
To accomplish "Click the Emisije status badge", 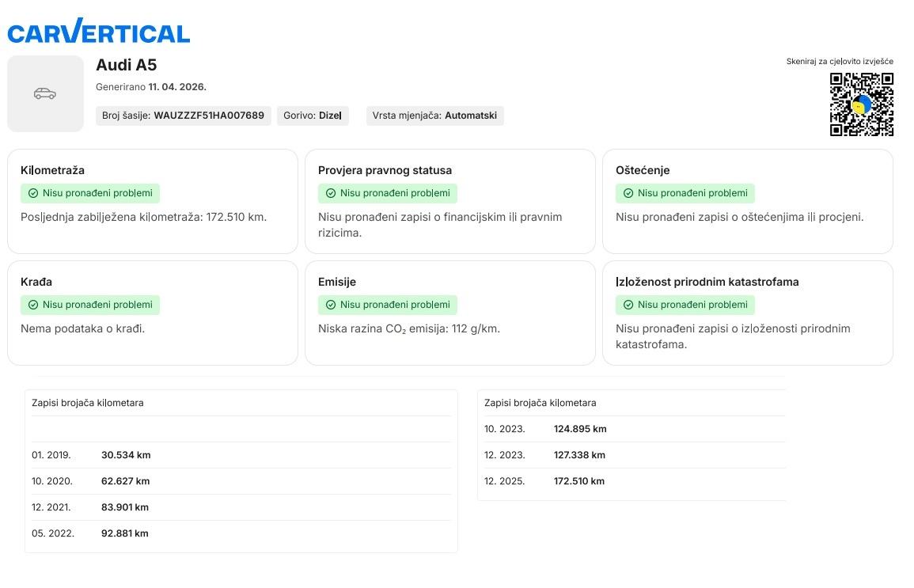I will click(x=388, y=305).
